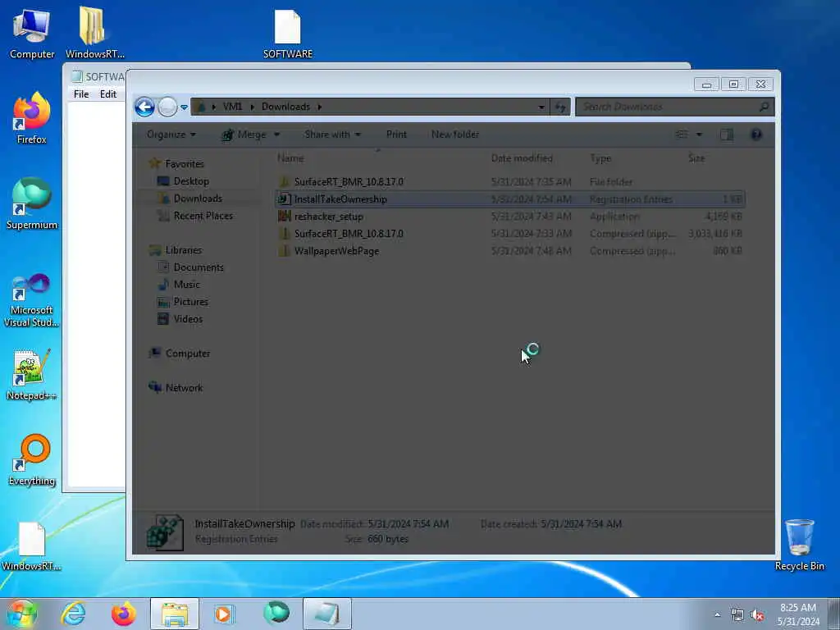Screen dimensions: 840x630
Task: Open Internet Explorer from the taskbar
Action: coord(73,614)
